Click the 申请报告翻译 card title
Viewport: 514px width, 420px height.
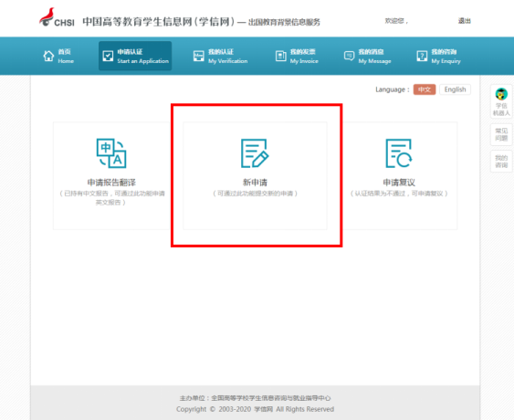[111, 183]
